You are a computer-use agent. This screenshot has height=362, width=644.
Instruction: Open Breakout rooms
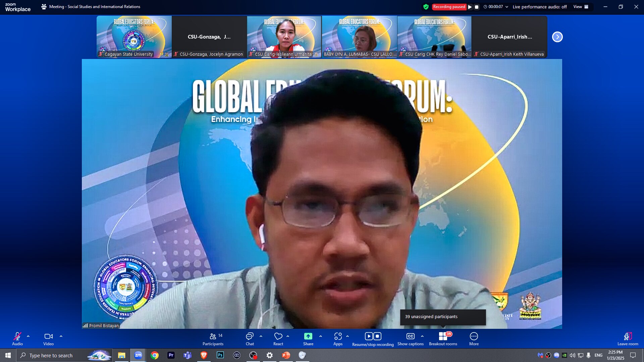(443, 339)
